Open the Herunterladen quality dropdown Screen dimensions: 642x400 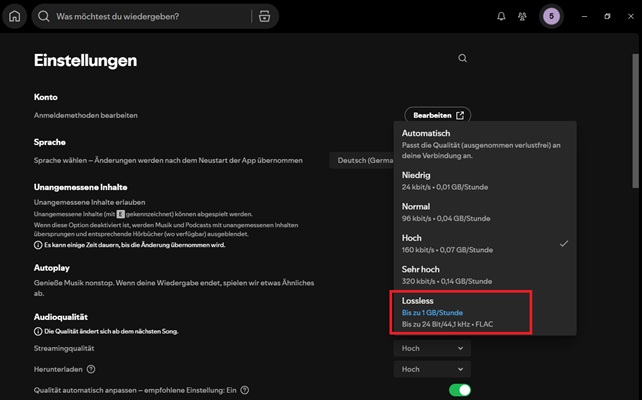tap(432, 369)
